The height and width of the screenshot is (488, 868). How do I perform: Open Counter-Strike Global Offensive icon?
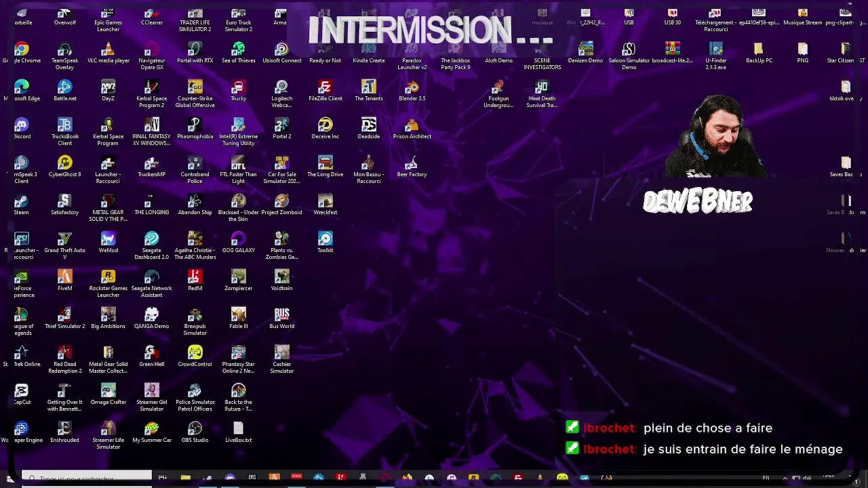click(x=195, y=94)
